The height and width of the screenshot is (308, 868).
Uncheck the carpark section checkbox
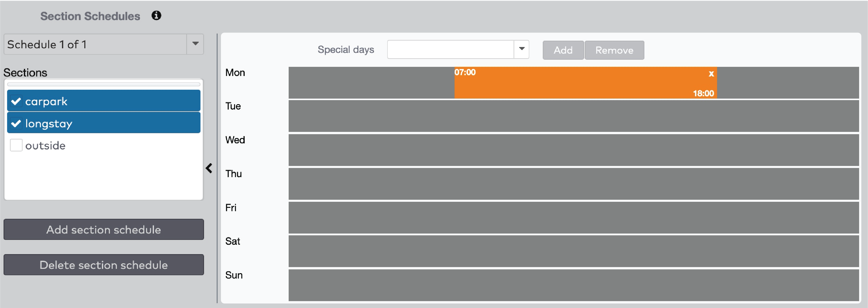16,101
